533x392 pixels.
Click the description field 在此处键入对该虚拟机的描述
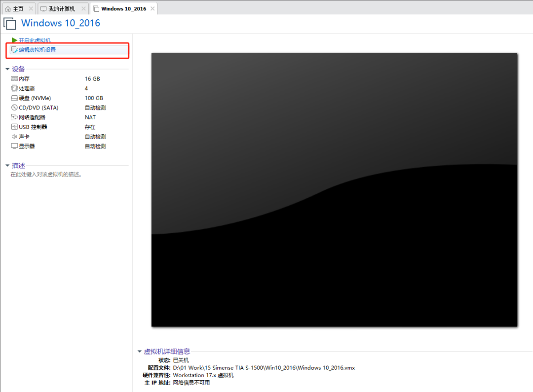click(46, 174)
